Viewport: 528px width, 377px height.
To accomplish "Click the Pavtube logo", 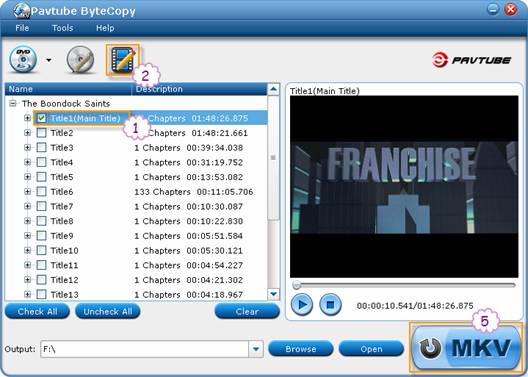I will [x=471, y=60].
